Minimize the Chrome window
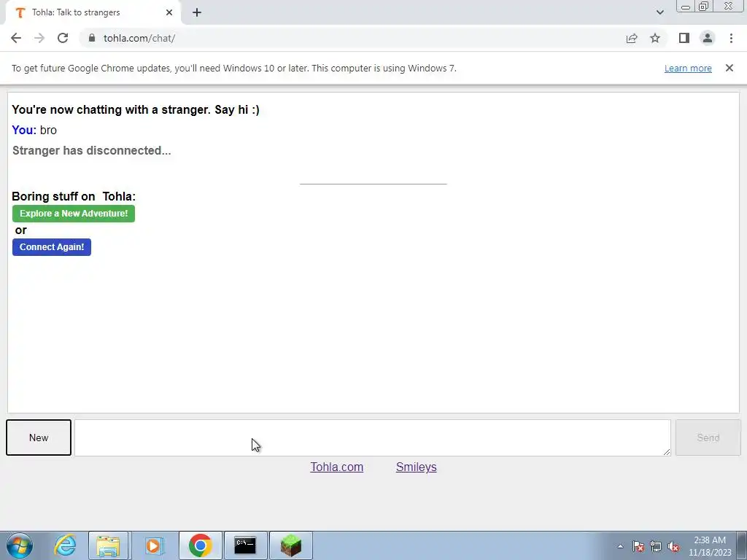Screen dimensions: 747x560 coord(686,6)
